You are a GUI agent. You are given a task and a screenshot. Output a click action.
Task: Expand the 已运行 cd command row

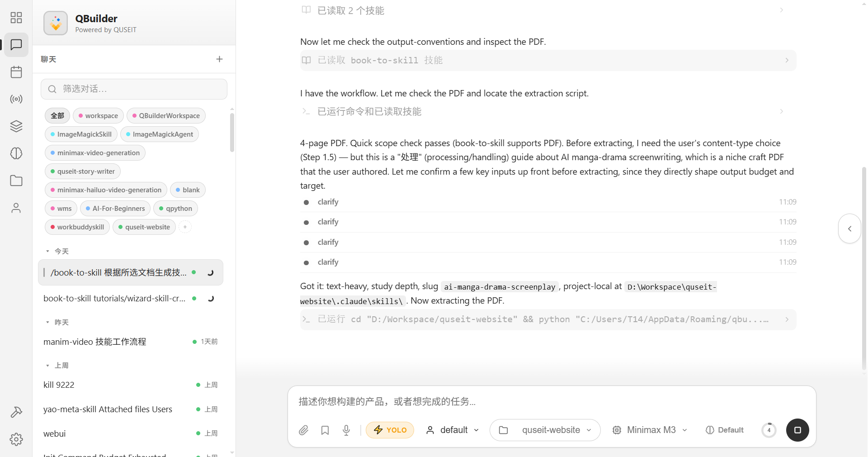(548, 320)
